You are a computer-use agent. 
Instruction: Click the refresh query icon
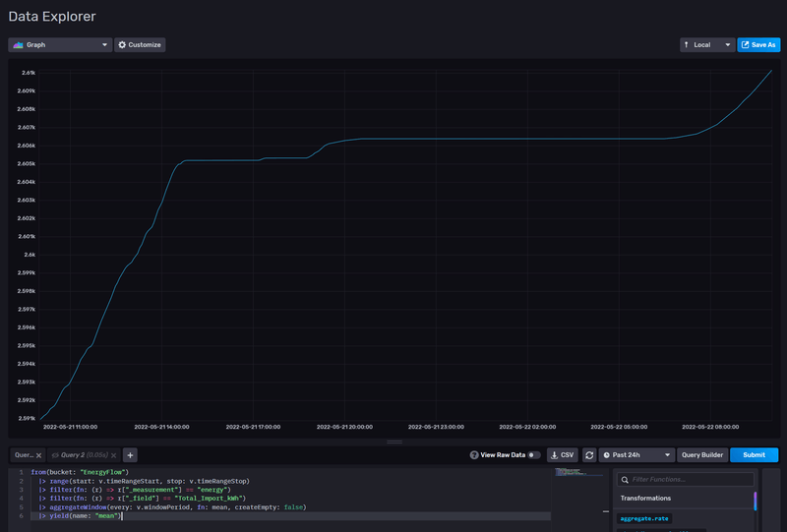coord(589,455)
